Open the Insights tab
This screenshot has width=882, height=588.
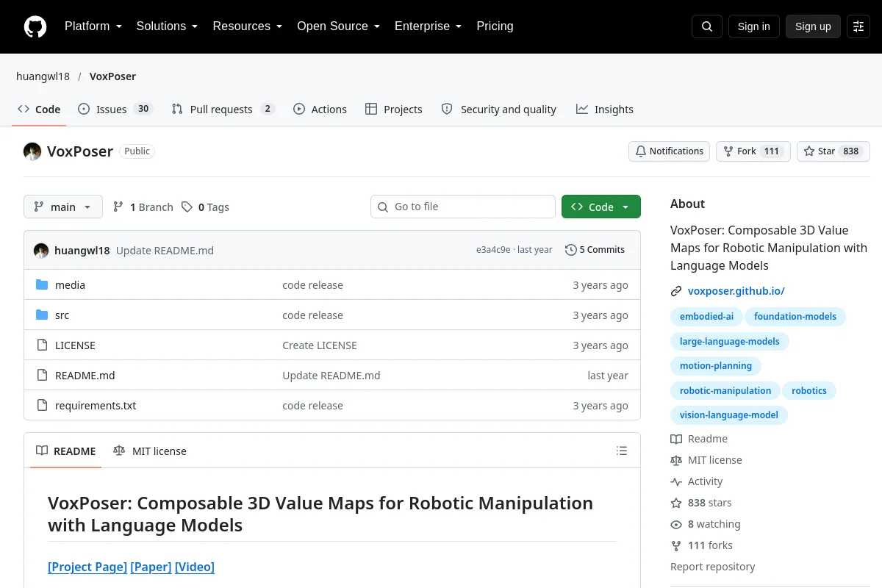604,110
